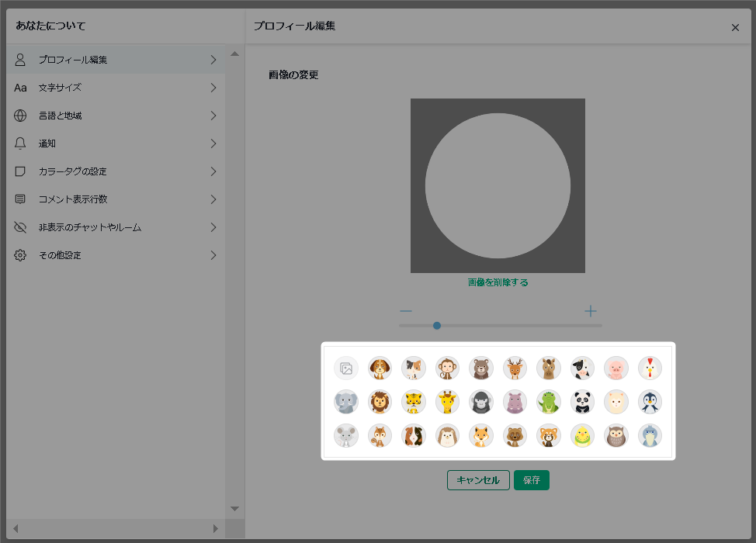
Task: Expand the カラータグの設定 chevron
Action: [213, 171]
